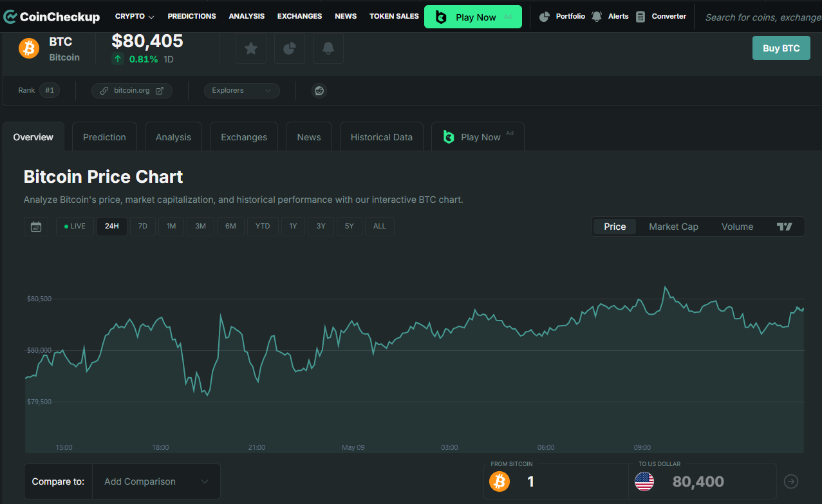Image resolution: width=822 pixels, height=504 pixels.
Task: Select the 3M time range
Action: [200, 227]
